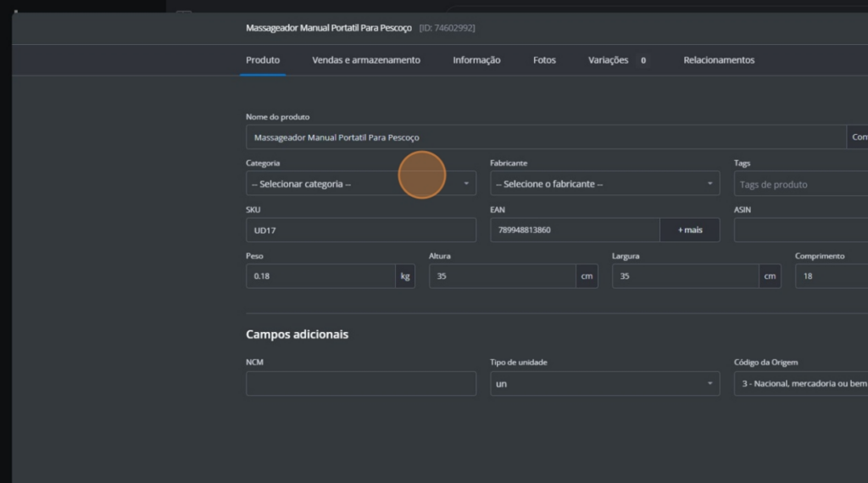The image size is (868, 483).
Task: Click the Altura height input
Action: coord(502,276)
